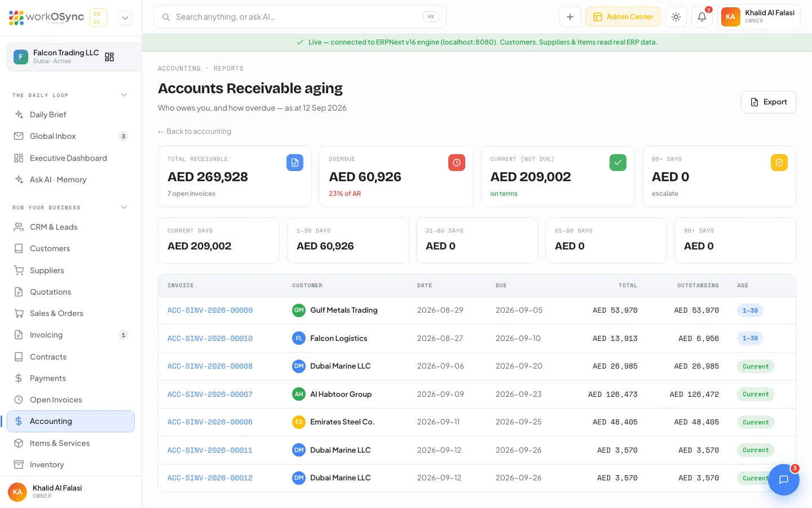Click the Total Receivable document icon

point(295,163)
